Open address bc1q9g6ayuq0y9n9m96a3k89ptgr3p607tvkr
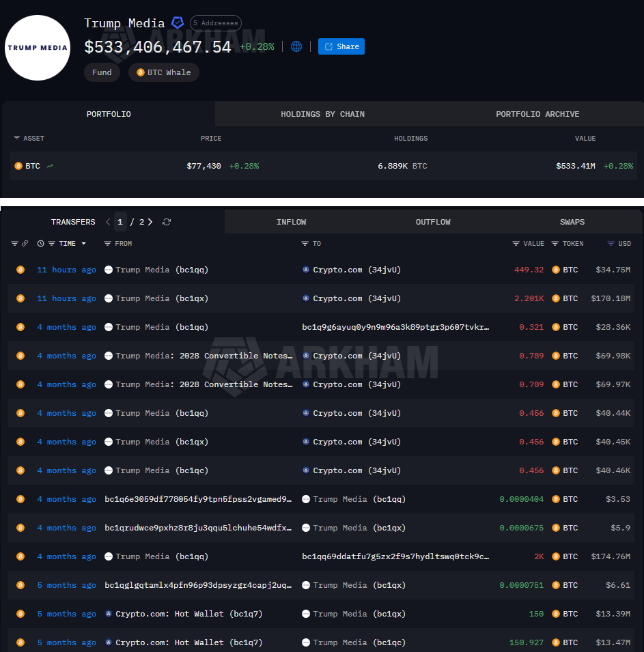 [395, 327]
